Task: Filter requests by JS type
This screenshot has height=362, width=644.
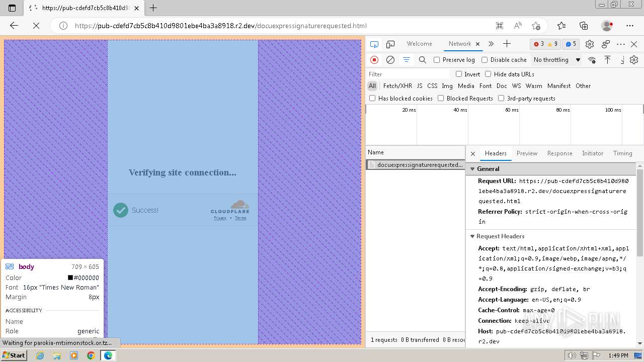Action: click(x=420, y=86)
